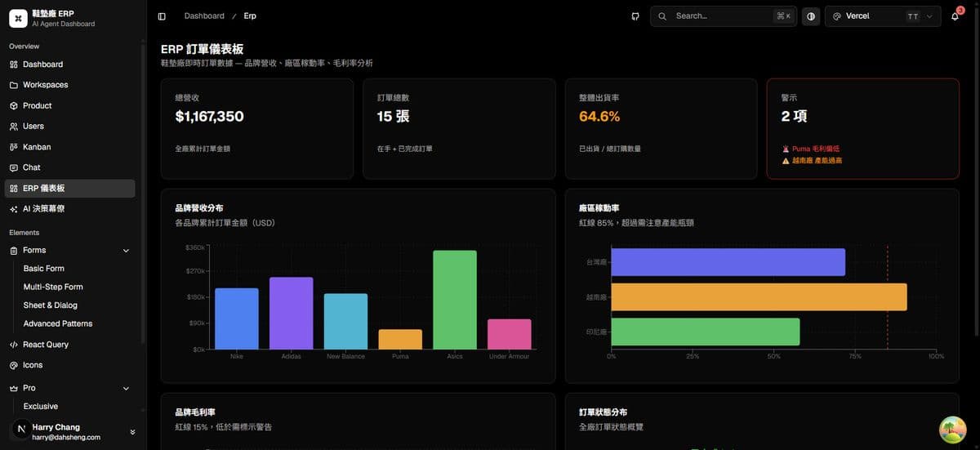Collapse the Forms section chevron
The width and height of the screenshot is (980, 450).
(126, 251)
